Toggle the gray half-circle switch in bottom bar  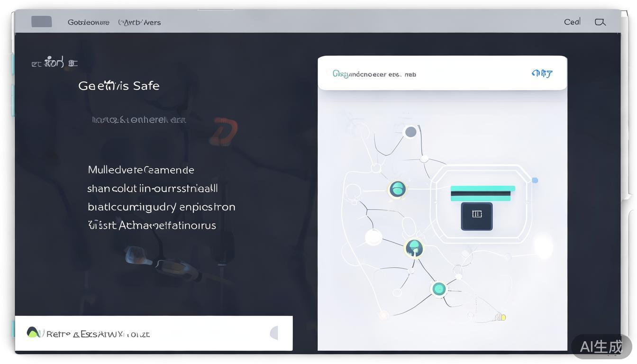[x=274, y=333]
